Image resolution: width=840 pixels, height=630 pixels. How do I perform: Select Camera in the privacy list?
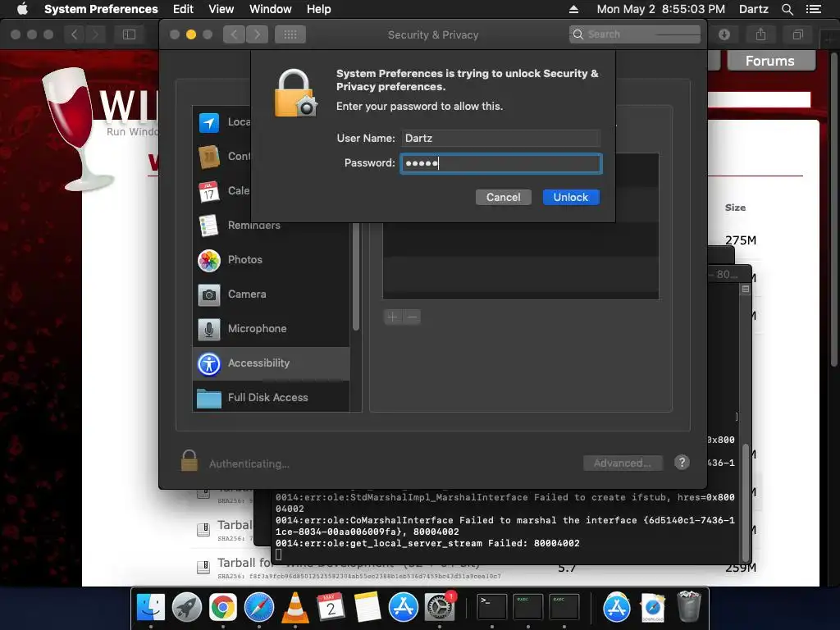point(271,294)
